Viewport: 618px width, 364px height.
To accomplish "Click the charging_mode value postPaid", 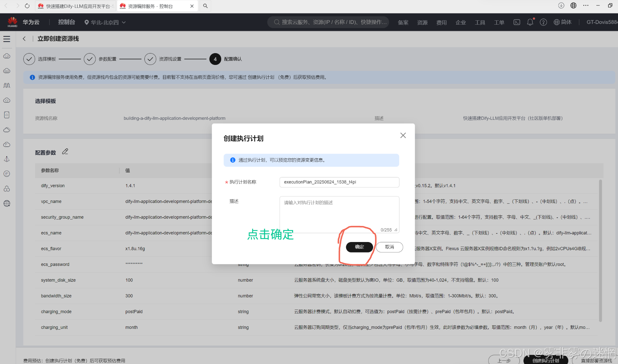I will pos(134,312).
